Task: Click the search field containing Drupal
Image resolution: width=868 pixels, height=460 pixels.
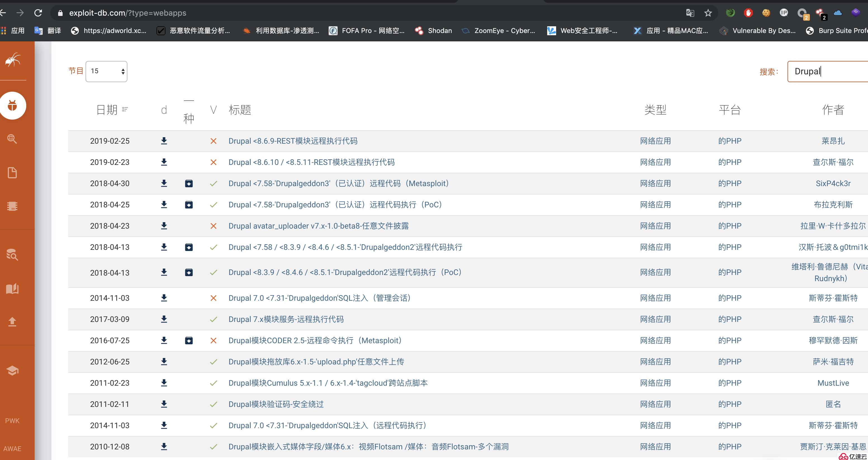Action: tap(827, 71)
